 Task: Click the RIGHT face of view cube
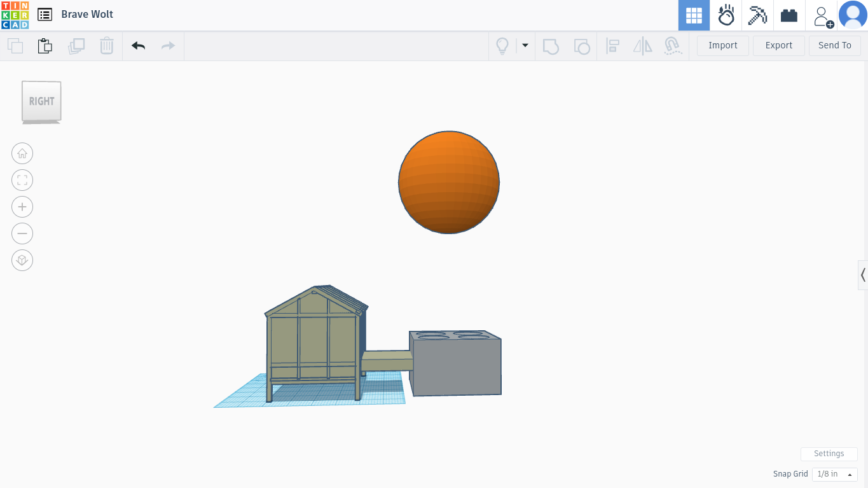(x=41, y=101)
